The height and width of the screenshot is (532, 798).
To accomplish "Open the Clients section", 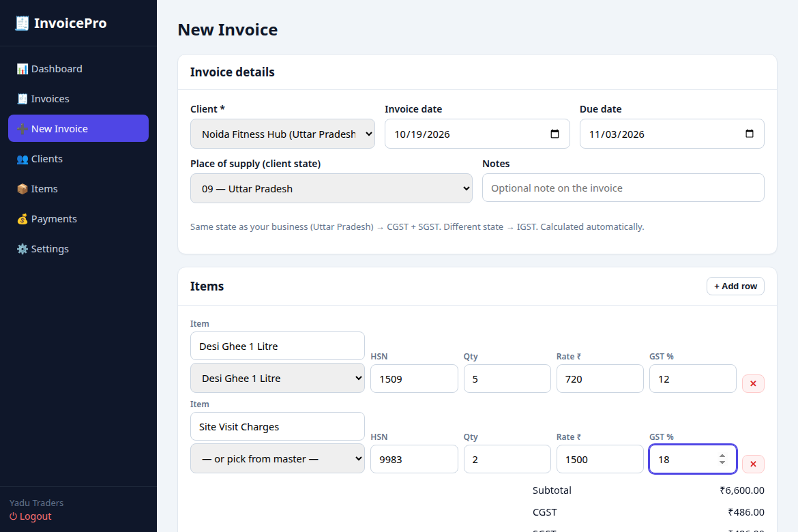I will pyautogui.click(x=78, y=159).
